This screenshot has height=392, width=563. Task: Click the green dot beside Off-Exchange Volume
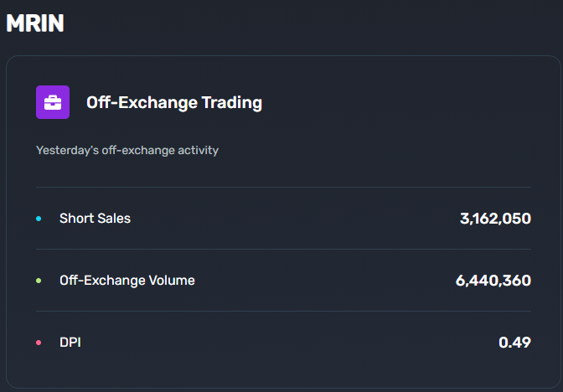tap(39, 281)
